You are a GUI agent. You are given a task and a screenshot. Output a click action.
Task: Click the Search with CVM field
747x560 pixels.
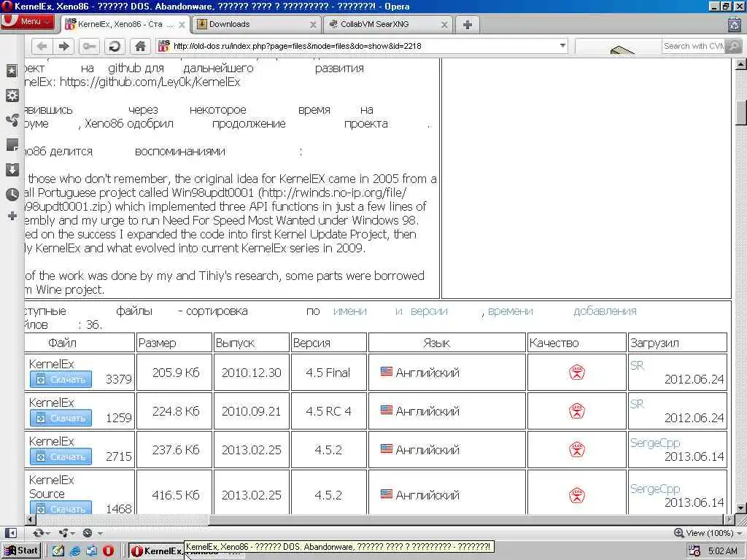pyautogui.click(x=694, y=46)
